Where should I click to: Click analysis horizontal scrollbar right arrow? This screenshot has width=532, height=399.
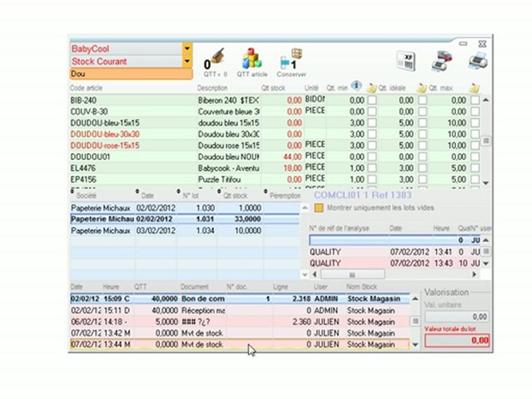pos(474,274)
